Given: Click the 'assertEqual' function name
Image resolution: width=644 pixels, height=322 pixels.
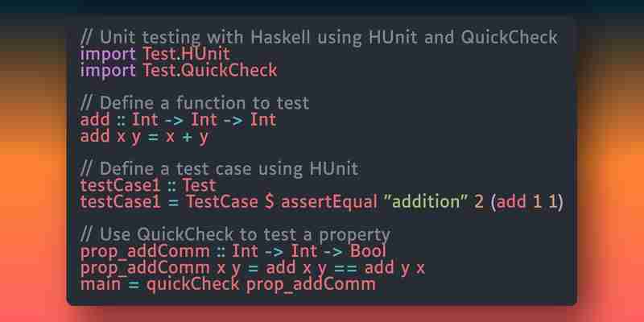Looking at the screenshot, I should tap(329, 202).
